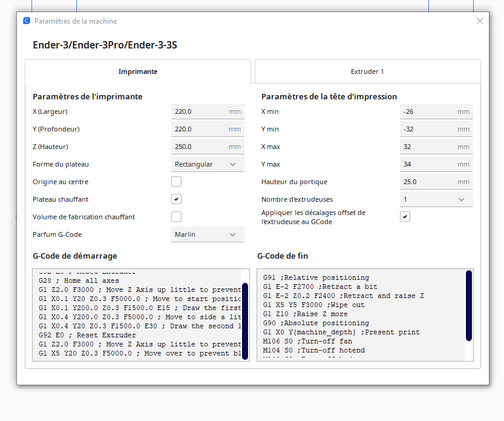This screenshot has height=421, width=504.
Task: Click the 'G-Code de fin' heading
Action: coord(283,256)
